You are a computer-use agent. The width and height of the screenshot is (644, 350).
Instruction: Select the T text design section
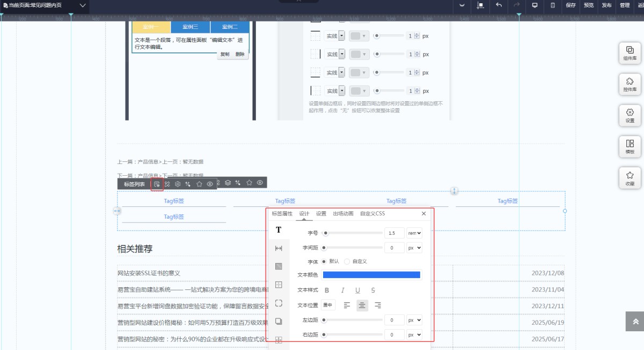tap(279, 230)
